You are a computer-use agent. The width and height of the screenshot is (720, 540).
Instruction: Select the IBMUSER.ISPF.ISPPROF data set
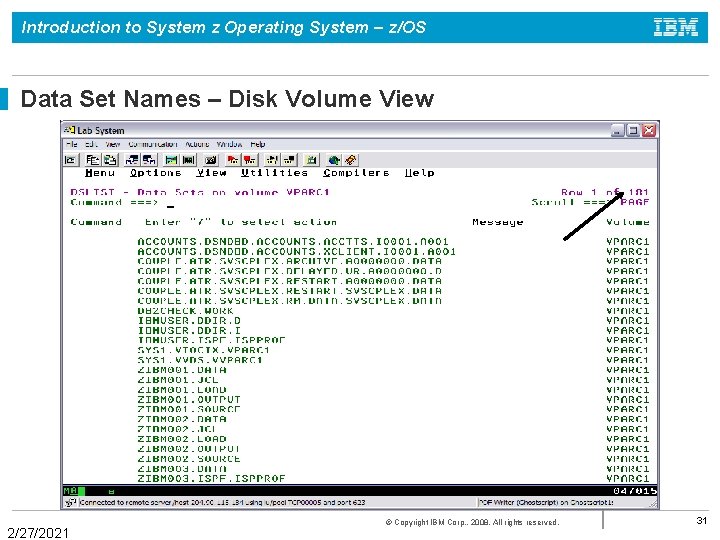tap(211, 340)
